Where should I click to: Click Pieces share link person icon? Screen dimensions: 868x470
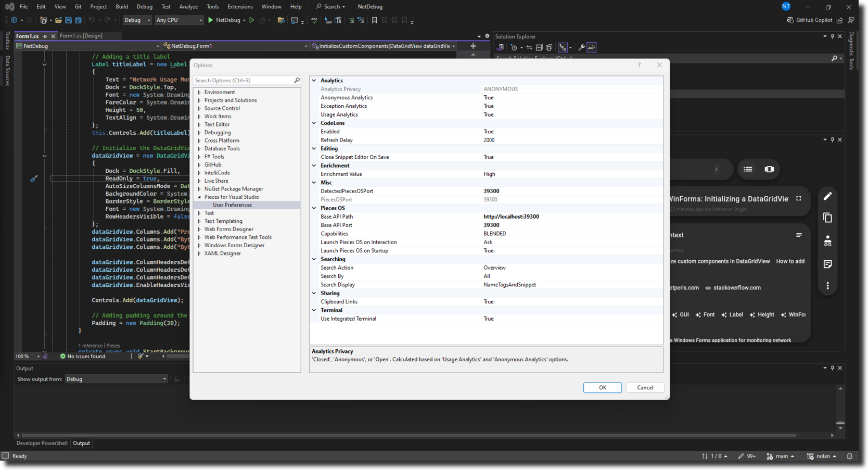tap(827, 241)
